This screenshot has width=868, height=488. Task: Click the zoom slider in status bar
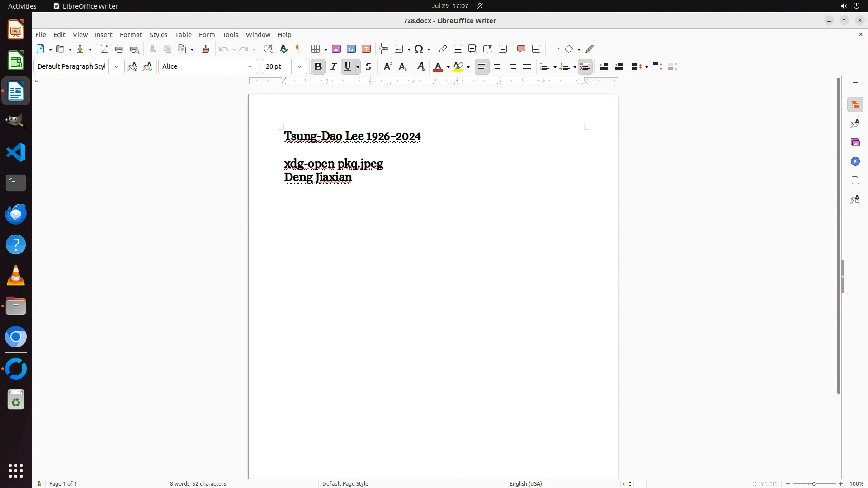814,483
